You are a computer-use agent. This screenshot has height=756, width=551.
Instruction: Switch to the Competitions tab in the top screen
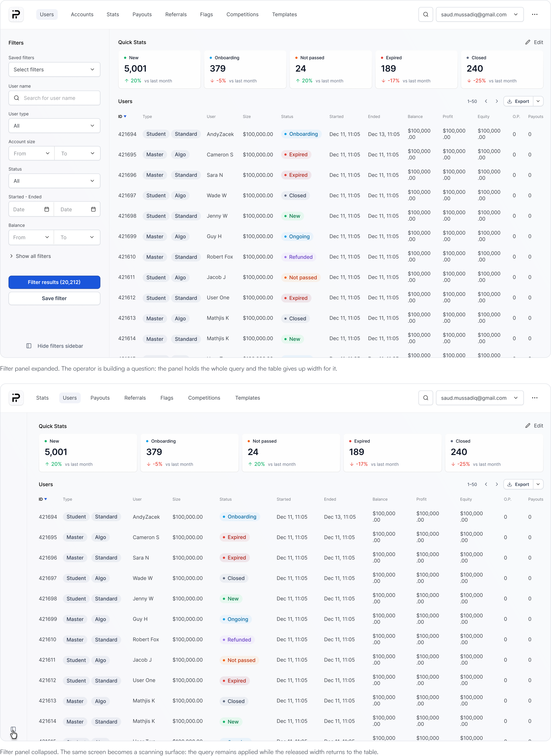(243, 14)
